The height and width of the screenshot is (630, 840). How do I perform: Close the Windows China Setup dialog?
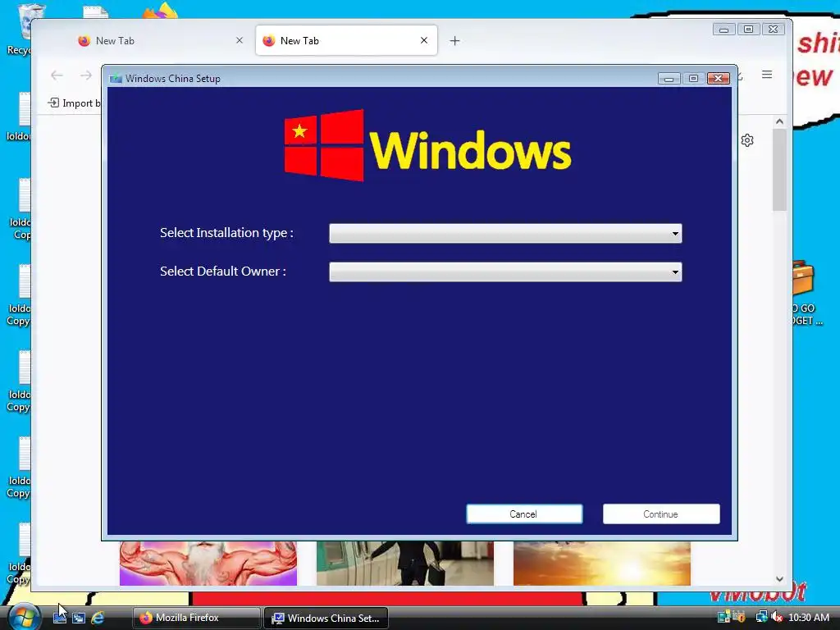pos(718,79)
